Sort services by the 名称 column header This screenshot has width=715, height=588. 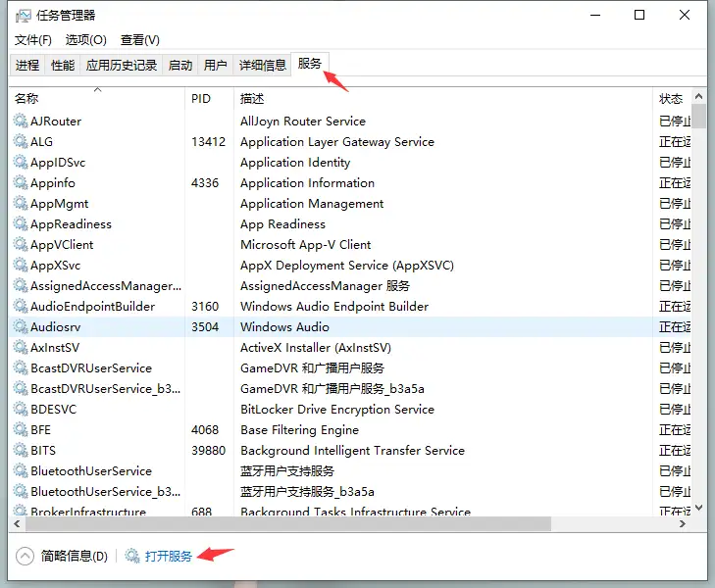point(26,99)
